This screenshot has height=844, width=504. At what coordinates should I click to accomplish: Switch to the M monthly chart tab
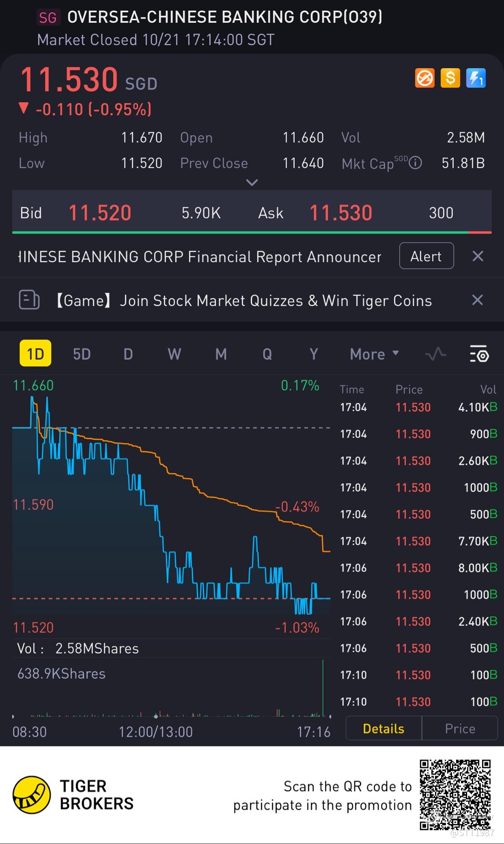(x=221, y=354)
